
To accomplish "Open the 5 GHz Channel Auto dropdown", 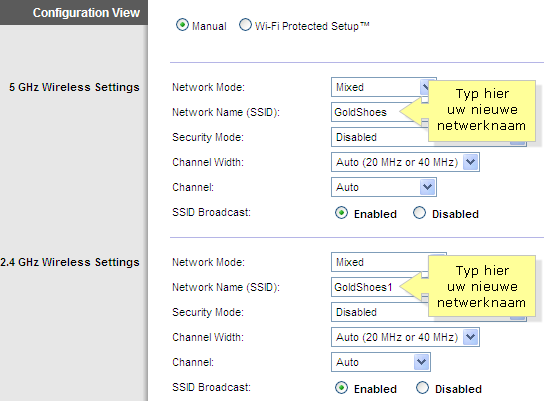I will (x=384, y=187).
